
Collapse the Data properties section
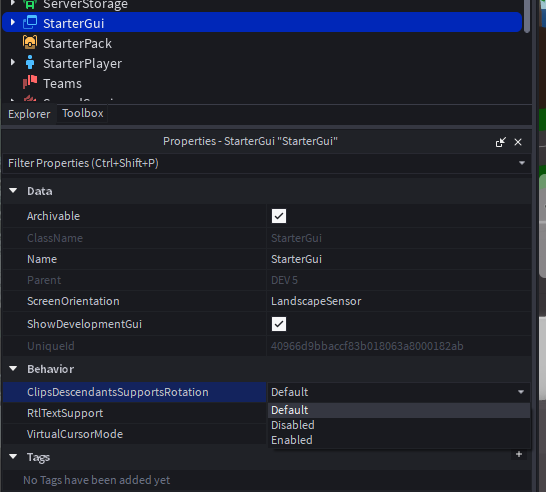click(x=13, y=191)
